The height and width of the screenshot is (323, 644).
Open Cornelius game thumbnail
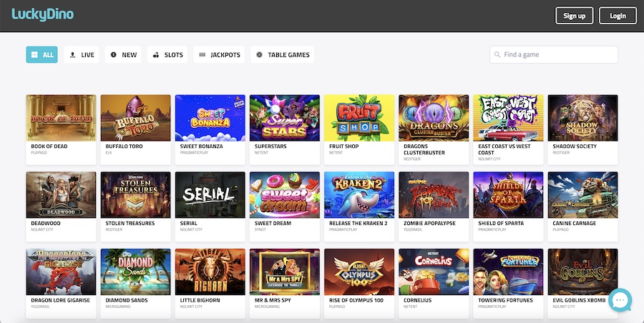[434, 272]
